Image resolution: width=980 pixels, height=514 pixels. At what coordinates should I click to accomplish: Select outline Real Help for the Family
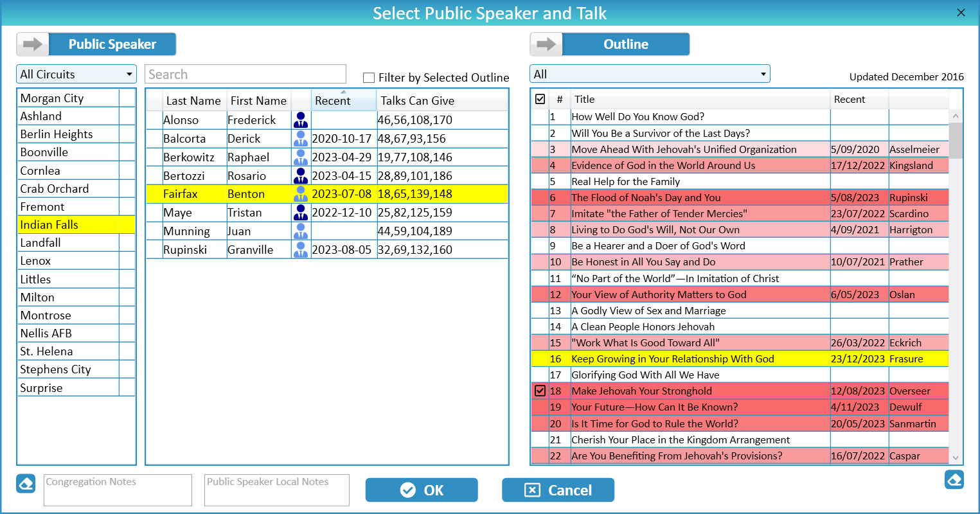tap(740, 181)
